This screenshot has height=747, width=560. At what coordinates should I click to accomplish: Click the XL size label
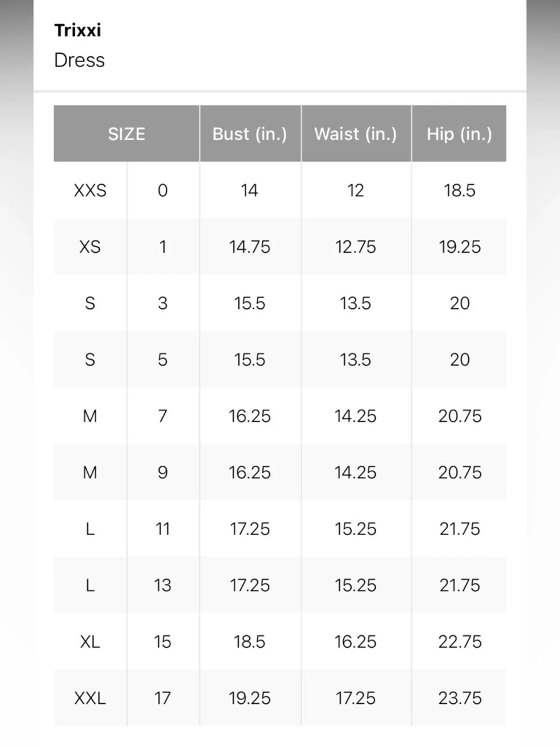pos(90,642)
